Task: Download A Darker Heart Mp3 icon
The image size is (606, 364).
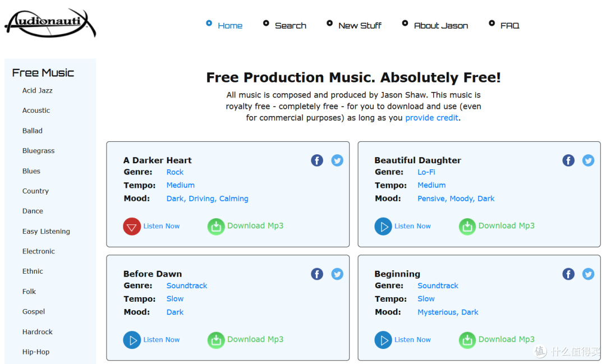Action: click(x=216, y=227)
